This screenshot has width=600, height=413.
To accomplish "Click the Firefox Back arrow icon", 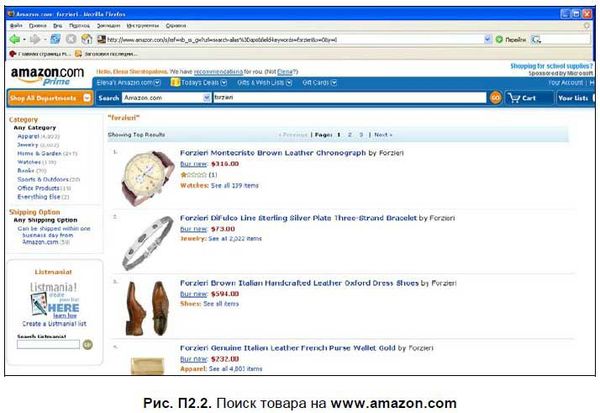I will pyautogui.click(x=15, y=39).
